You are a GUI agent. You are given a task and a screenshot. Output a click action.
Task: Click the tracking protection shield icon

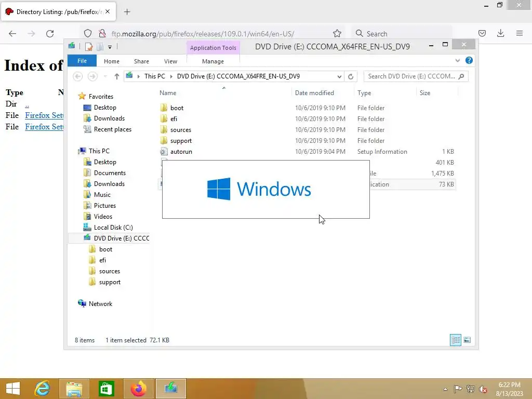[88, 34]
